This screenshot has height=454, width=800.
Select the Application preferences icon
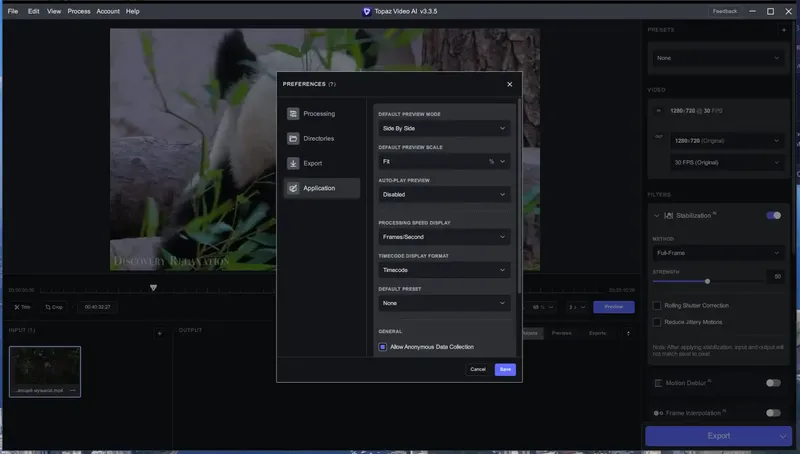tap(293, 188)
